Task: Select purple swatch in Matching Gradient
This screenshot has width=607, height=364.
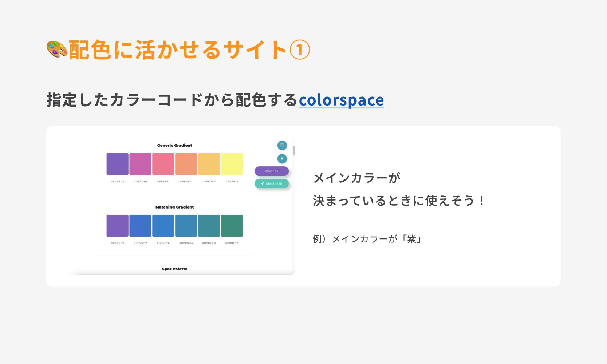Action: 117,226
